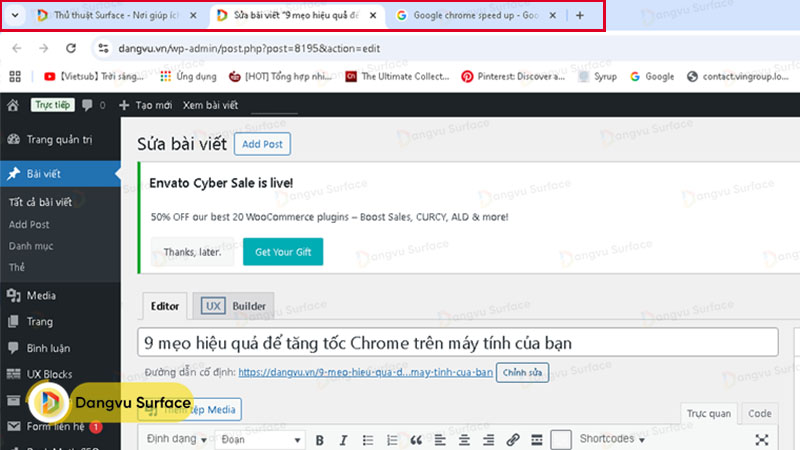
Task: Focus the address bar with dangvu.vn URL
Action: 249,48
